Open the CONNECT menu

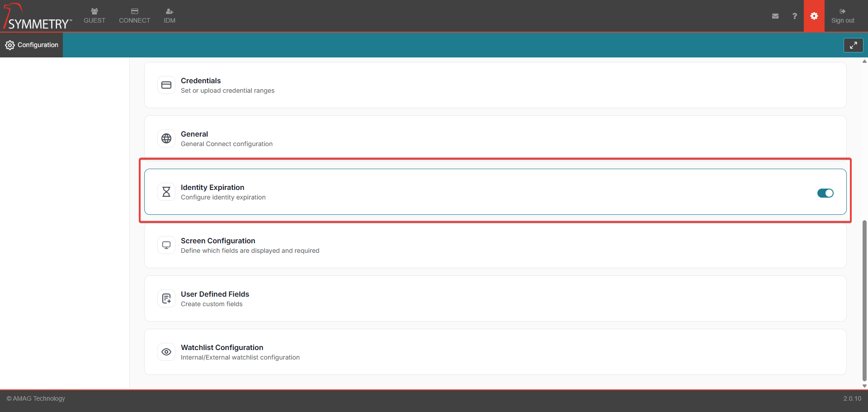(x=134, y=16)
